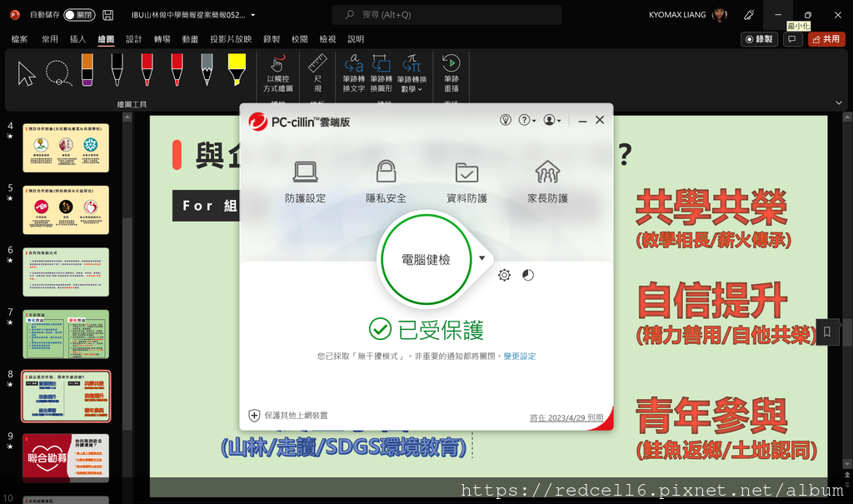Switch to the 動畫 ribbon tab

[x=191, y=39]
